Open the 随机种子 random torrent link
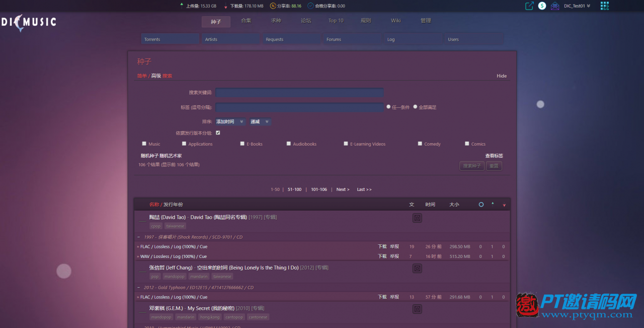 pos(149,156)
